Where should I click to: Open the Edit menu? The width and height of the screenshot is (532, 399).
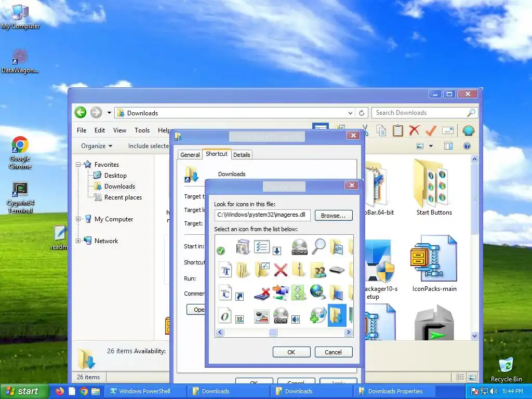(x=99, y=130)
